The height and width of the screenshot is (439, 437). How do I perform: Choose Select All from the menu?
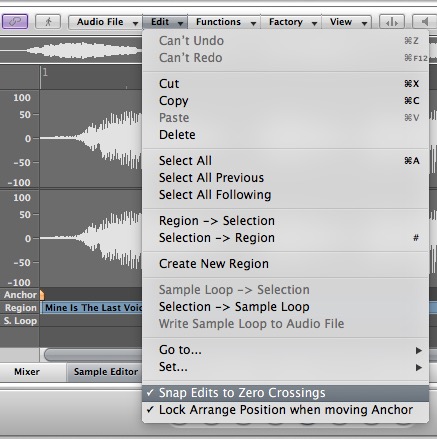[x=285, y=161]
